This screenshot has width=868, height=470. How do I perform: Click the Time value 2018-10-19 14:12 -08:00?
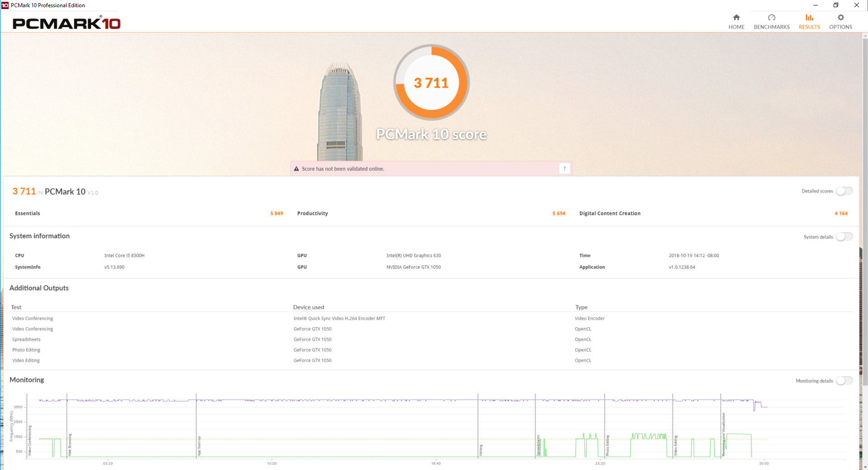point(694,256)
